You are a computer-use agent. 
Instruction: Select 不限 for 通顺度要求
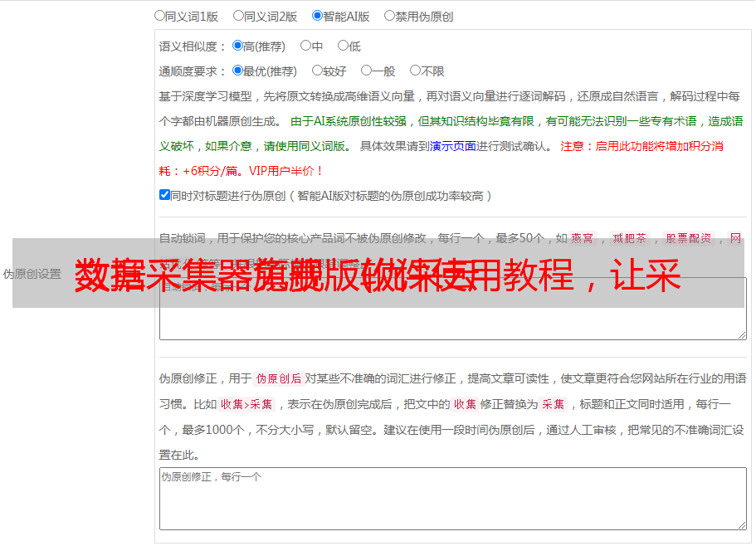[x=415, y=71]
